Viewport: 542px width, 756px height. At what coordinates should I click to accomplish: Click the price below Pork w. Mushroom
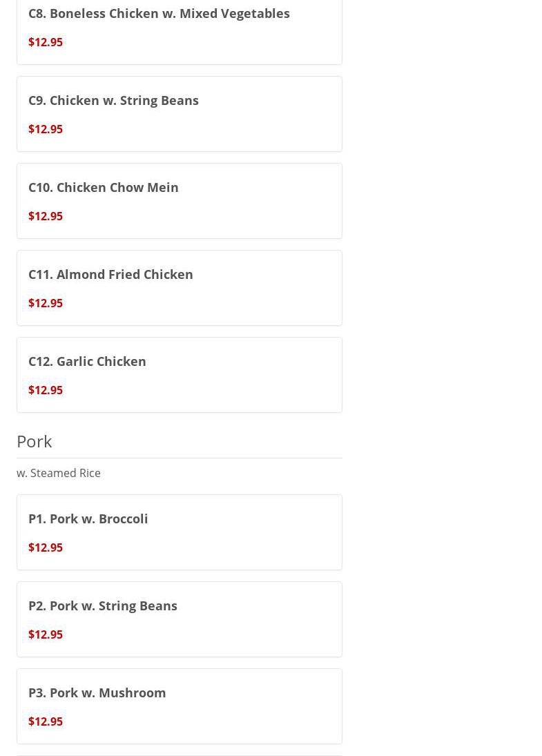click(46, 721)
